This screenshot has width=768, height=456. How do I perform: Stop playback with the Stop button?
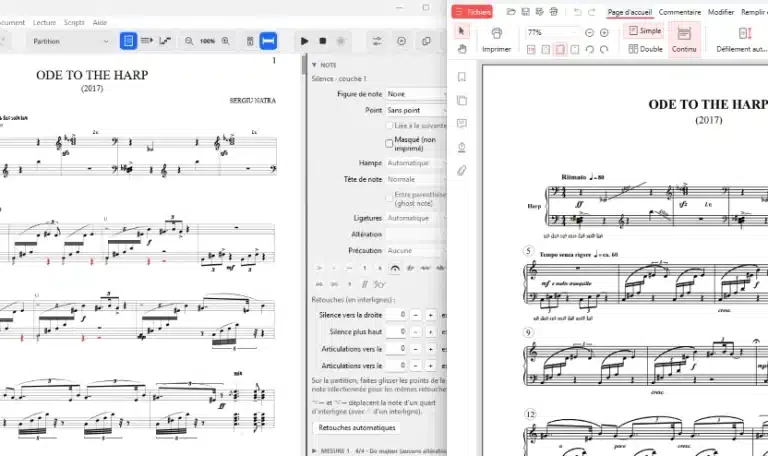[322, 41]
